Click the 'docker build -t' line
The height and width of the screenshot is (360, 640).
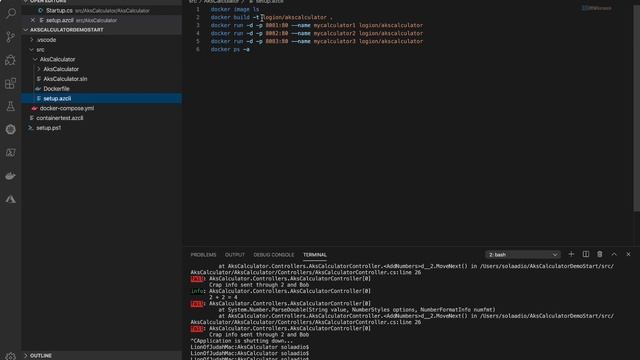point(271,17)
